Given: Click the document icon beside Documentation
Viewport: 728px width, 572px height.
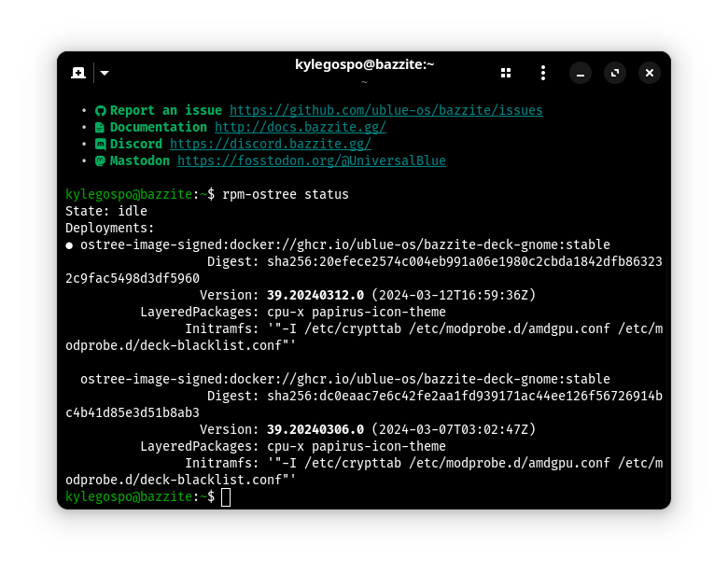Looking at the screenshot, I should click(x=100, y=127).
